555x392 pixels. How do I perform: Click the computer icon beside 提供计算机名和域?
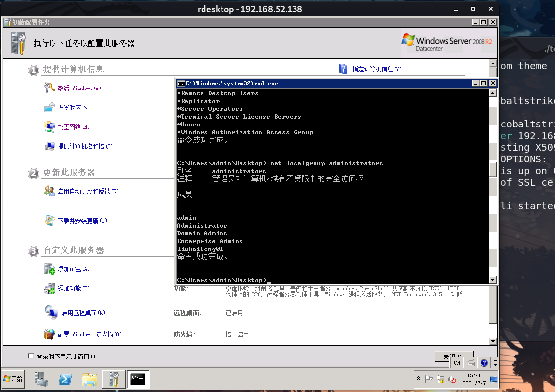(x=49, y=146)
